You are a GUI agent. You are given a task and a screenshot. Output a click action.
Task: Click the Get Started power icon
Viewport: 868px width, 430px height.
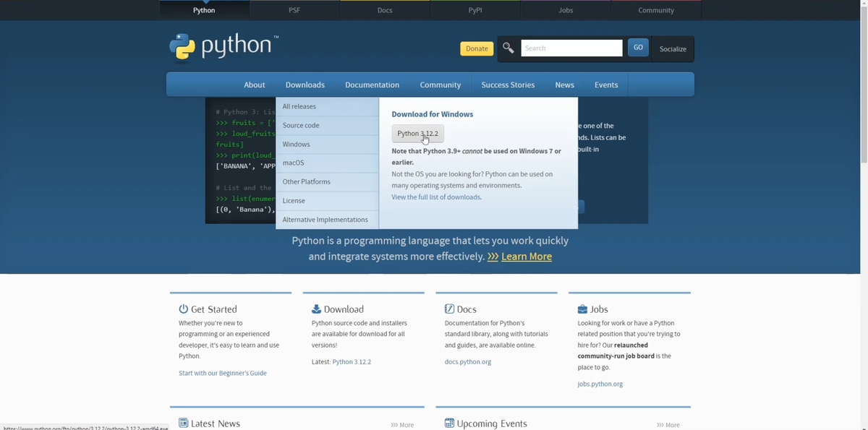(x=184, y=309)
